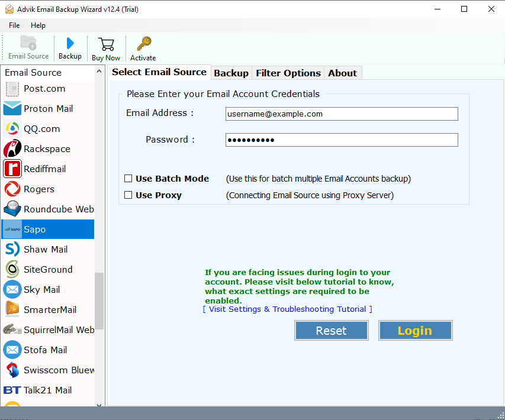Viewport: 505px width, 420px height.
Task: Select the BT Talk21 Mail icon
Action: (x=12, y=390)
